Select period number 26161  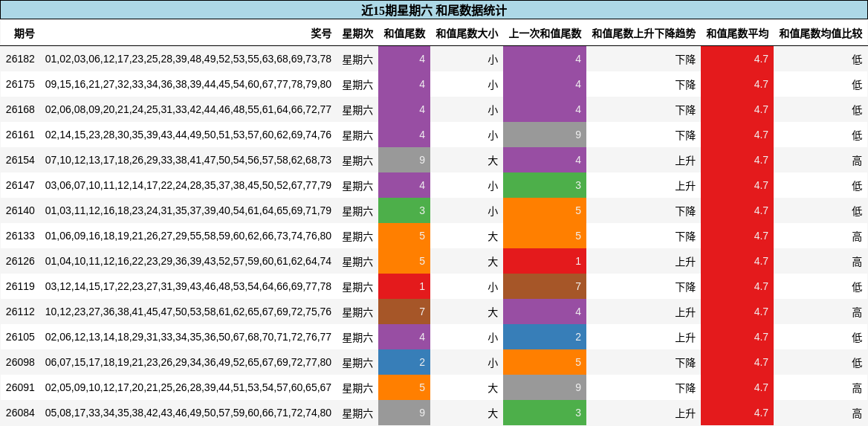(21, 135)
